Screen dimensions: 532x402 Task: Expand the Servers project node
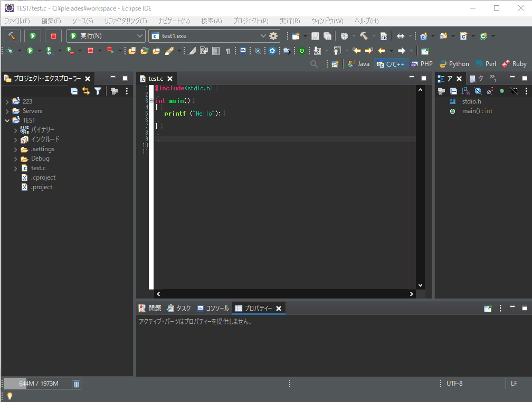[x=7, y=111]
